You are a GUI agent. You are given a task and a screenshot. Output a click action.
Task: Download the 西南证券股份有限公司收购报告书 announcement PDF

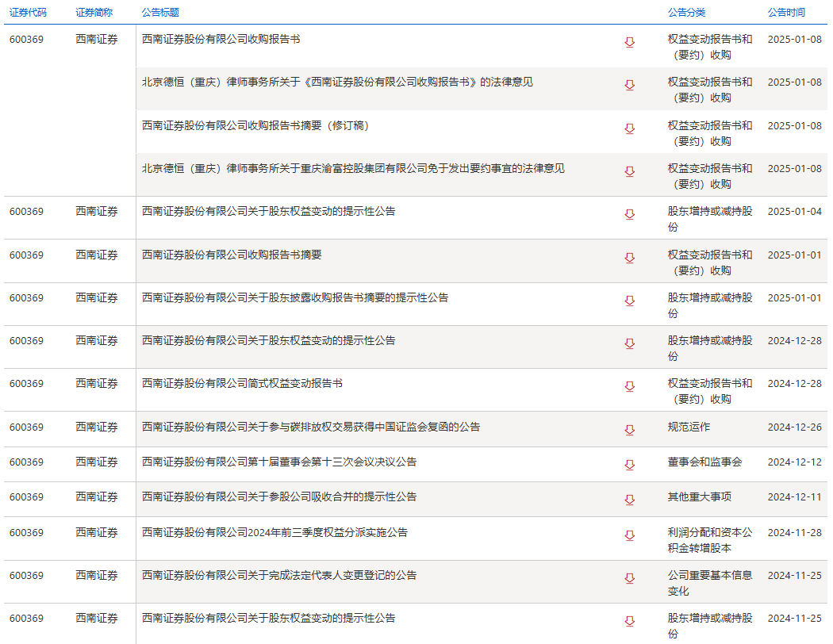[x=630, y=43]
